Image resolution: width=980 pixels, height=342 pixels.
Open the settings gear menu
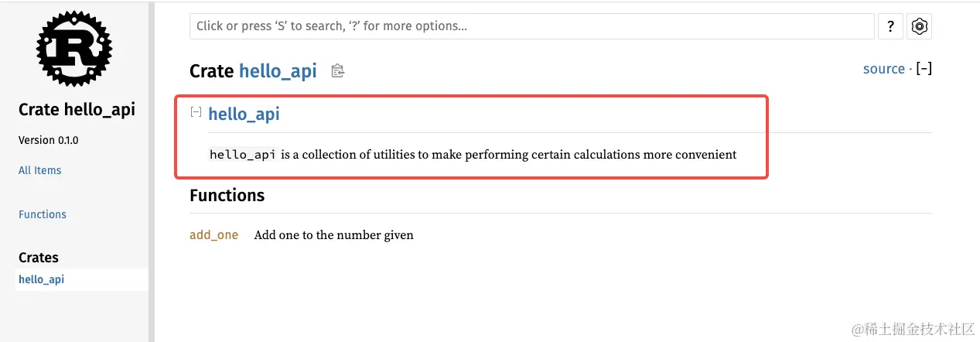[x=919, y=26]
